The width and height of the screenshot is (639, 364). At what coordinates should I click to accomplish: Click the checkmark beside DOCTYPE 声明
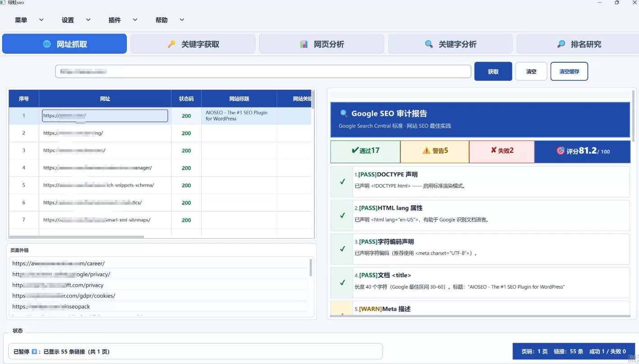(343, 182)
